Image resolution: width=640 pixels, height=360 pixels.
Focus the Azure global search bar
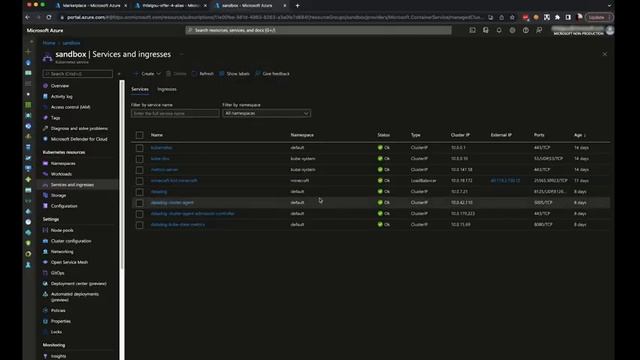click(318, 30)
